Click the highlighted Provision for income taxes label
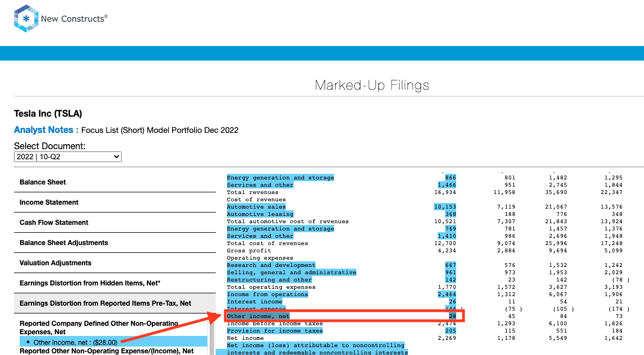Viewport: 644px width, 355px height. click(275, 331)
